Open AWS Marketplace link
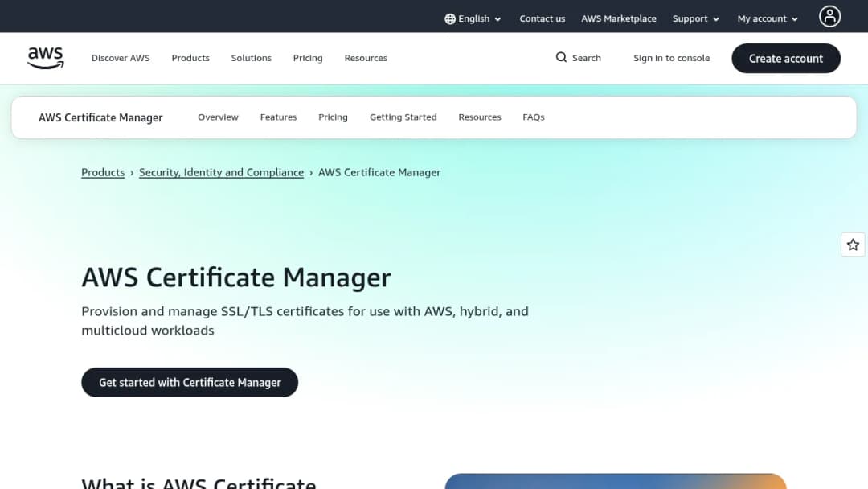The image size is (868, 489). [618, 18]
